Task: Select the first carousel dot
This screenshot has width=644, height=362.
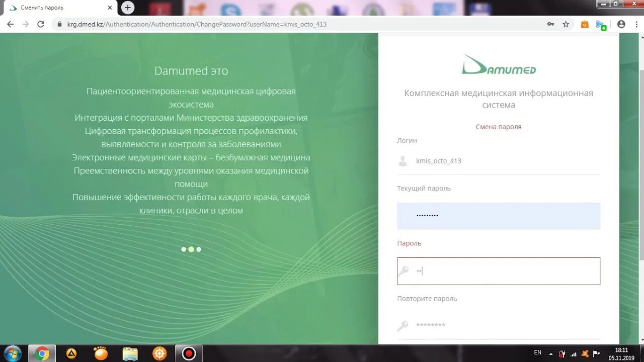Action: pyautogui.click(x=184, y=249)
